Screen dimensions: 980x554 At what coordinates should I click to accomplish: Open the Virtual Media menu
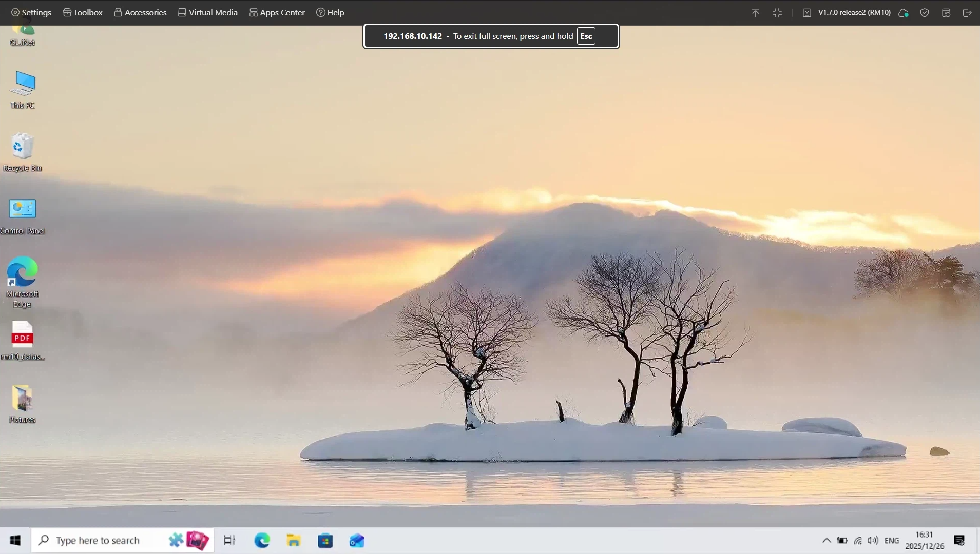tap(207, 12)
